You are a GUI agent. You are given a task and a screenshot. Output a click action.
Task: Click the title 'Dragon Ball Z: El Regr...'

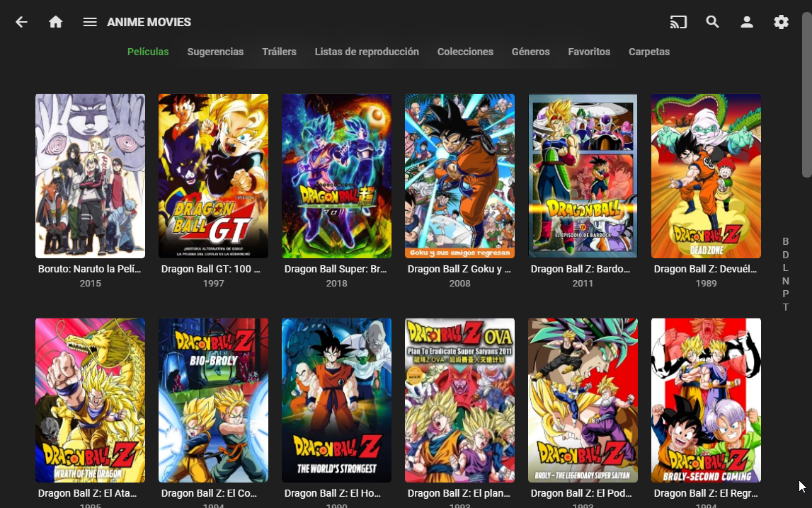(706, 494)
